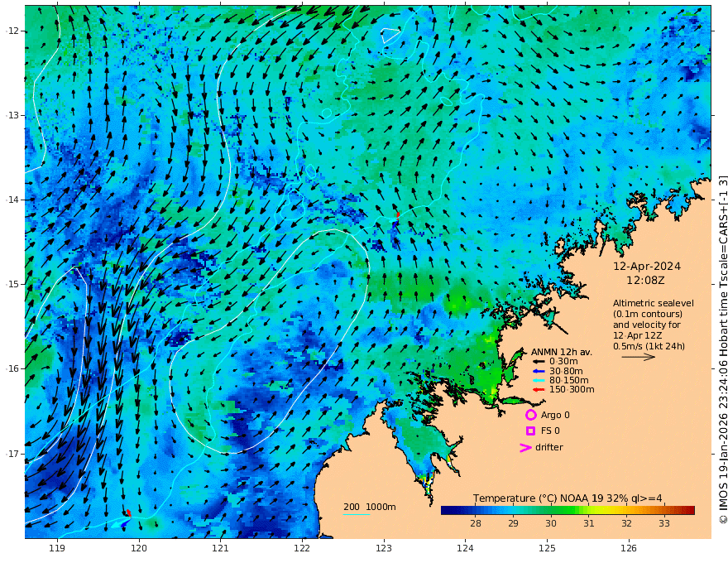This screenshot has height=563, width=728.
Task: Click the latitude label -12
Action: point(12,31)
